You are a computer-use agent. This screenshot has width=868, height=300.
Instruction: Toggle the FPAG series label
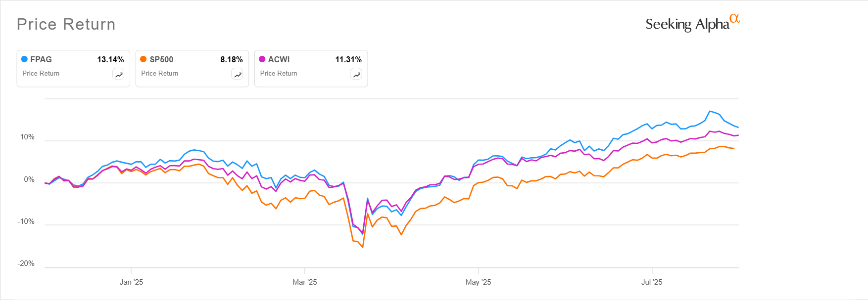(41, 59)
